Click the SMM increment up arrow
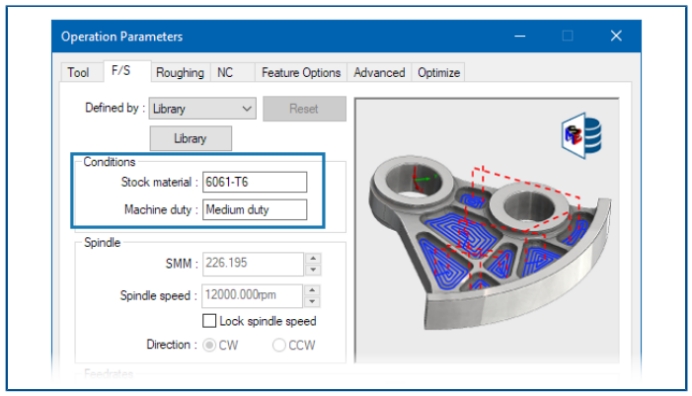 point(313,259)
